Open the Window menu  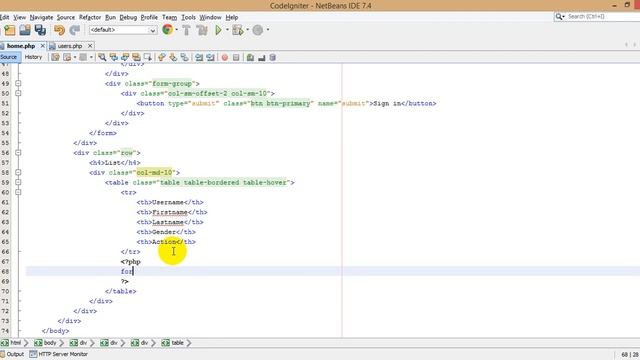coord(210,17)
